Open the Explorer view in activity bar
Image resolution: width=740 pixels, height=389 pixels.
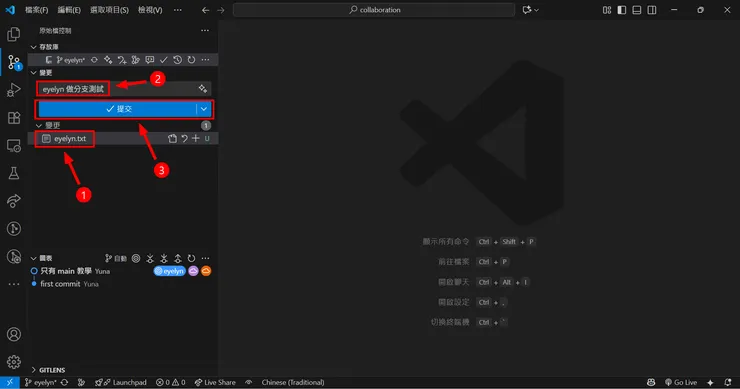point(14,34)
